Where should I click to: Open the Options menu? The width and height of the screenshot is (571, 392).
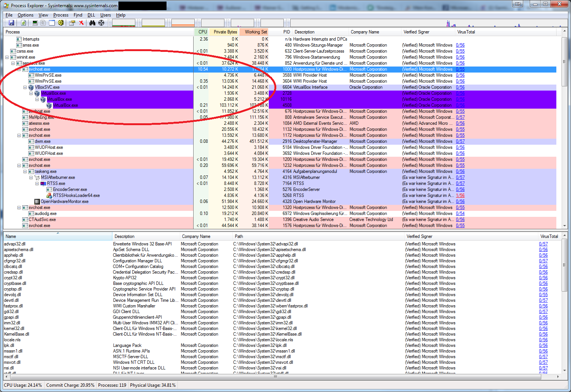(x=26, y=15)
